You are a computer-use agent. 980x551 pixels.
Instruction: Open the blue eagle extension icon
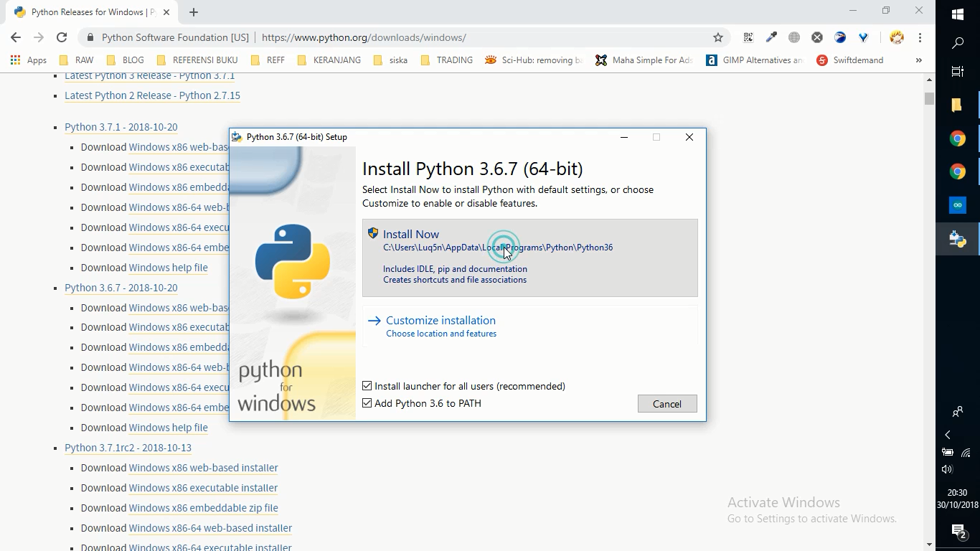pyautogui.click(x=840, y=37)
